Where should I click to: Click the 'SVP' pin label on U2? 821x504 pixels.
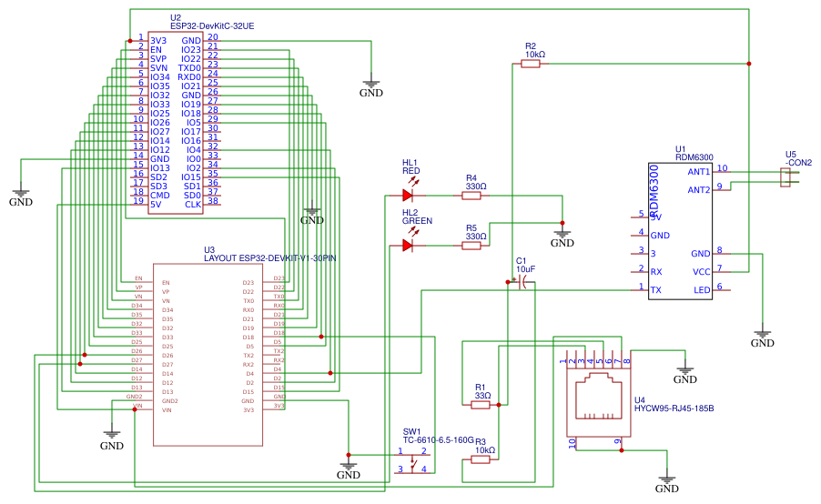pos(158,59)
